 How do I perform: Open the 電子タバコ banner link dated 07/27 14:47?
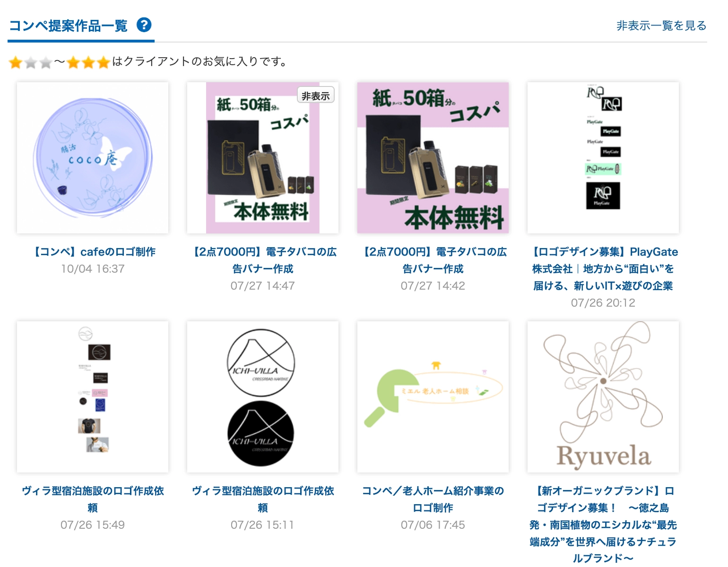point(263,260)
